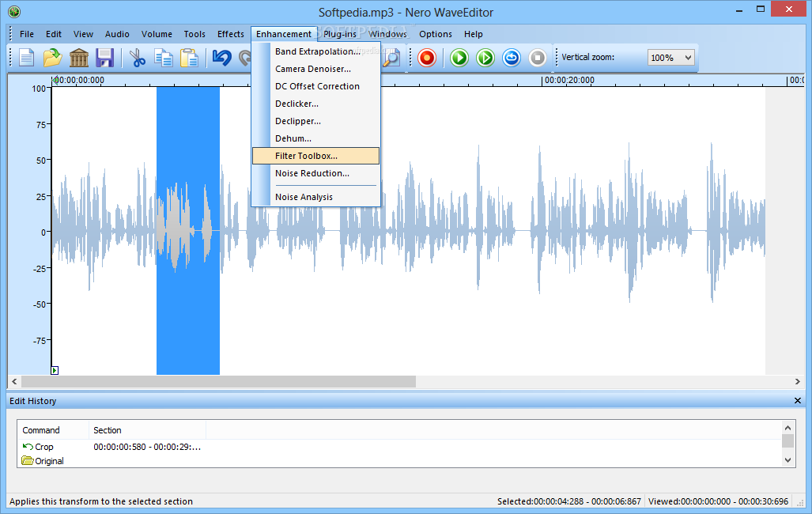Image resolution: width=812 pixels, height=514 pixels.
Task: Click the Selected time range in status bar
Action: click(569, 501)
